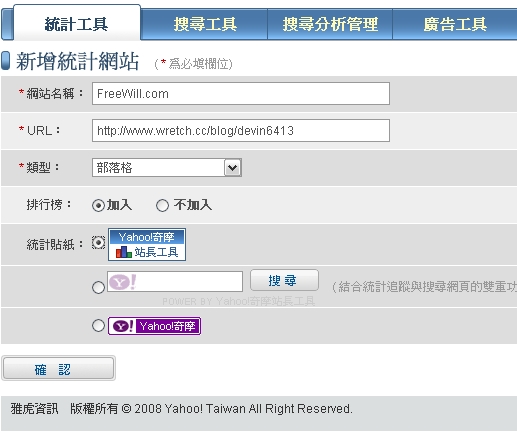
Task: Click the 確認 submit button
Action: pyautogui.click(x=58, y=368)
